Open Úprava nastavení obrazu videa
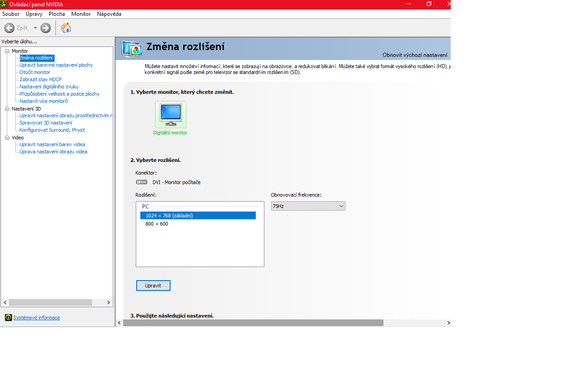 [x=53, y=152]
